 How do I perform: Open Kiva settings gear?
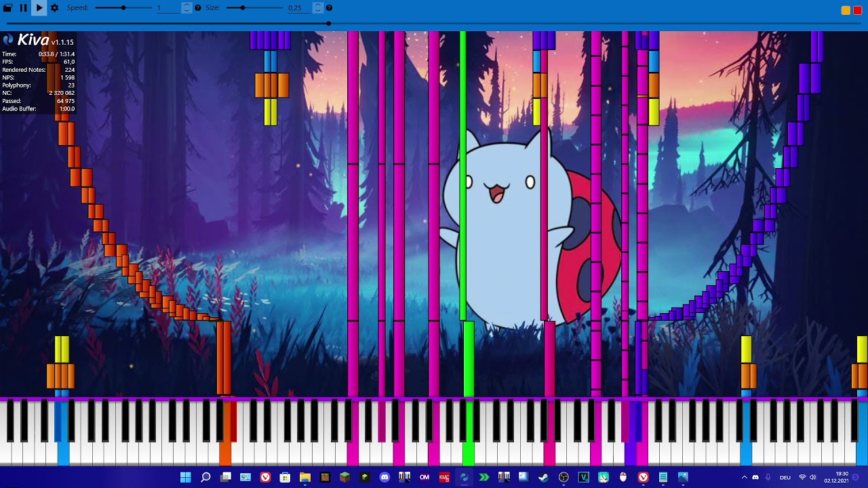click(55, 8)
